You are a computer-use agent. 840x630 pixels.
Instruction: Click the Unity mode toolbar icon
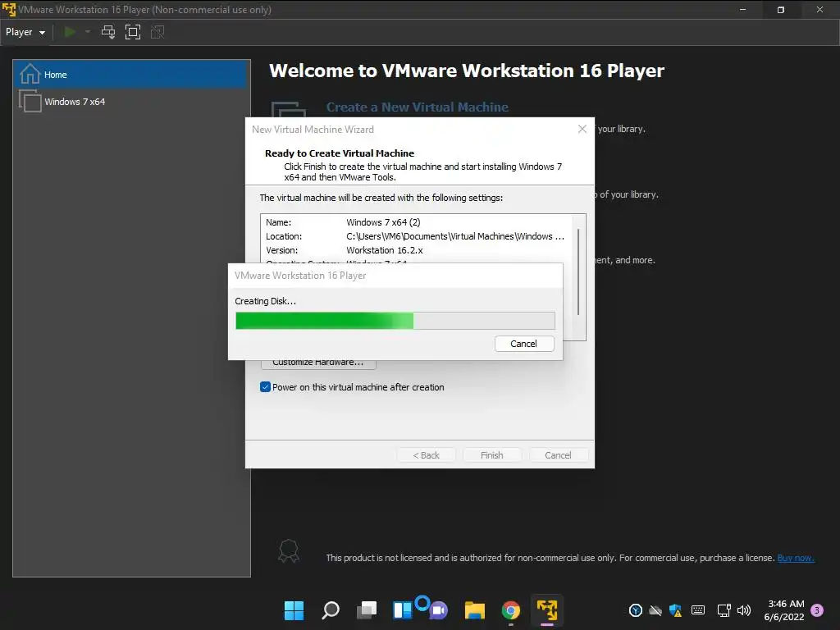point(157,32)
